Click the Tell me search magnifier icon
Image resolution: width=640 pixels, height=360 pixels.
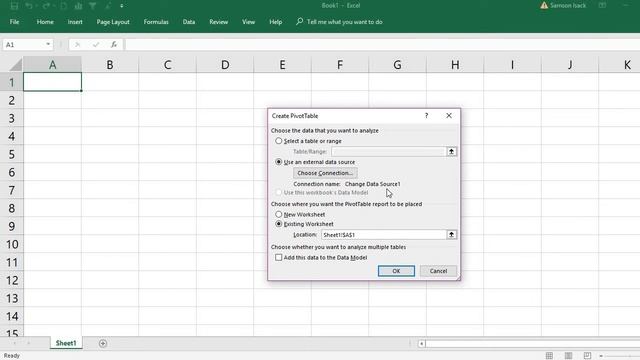pos(300,21)
